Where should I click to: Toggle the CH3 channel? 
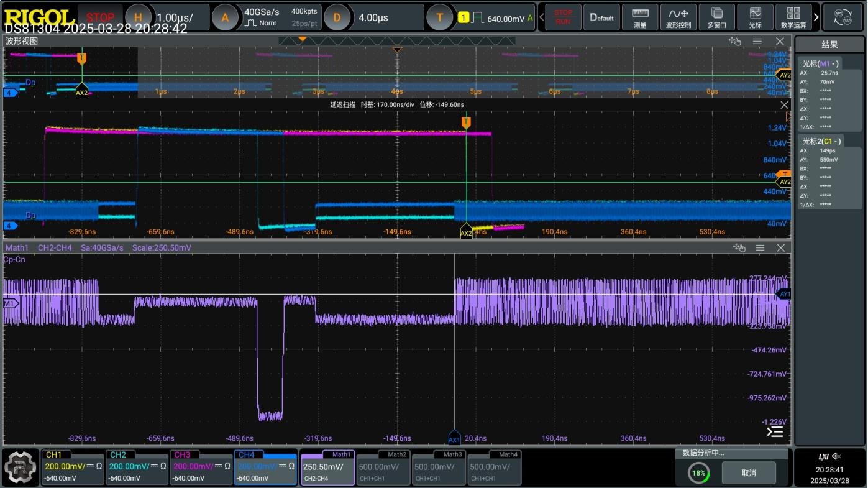(x=201, y=467)
